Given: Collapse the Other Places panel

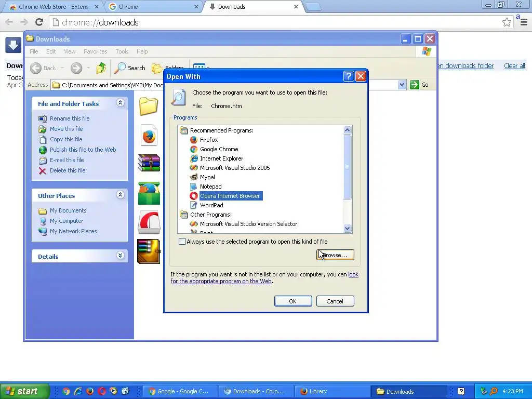Looking at the screenshot, I should pyautogui.click(x=120, y=195).
